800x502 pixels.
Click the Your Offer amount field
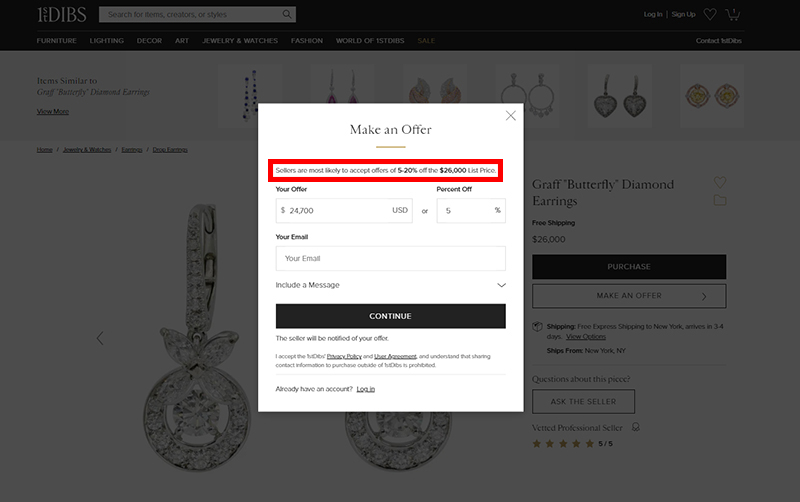[x=345, y=211]
